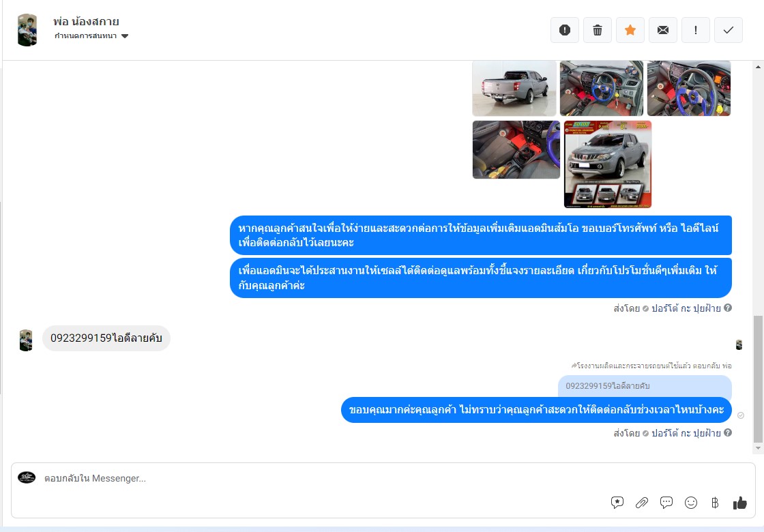Delete conversation using the trash icon
Screen dimensions: 764x532
click(x=598, y=30)
